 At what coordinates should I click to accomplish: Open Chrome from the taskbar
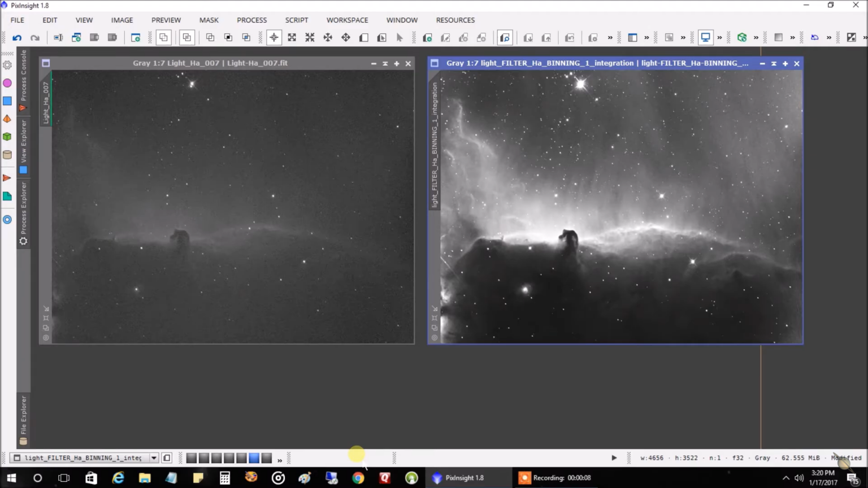point(358,478)
